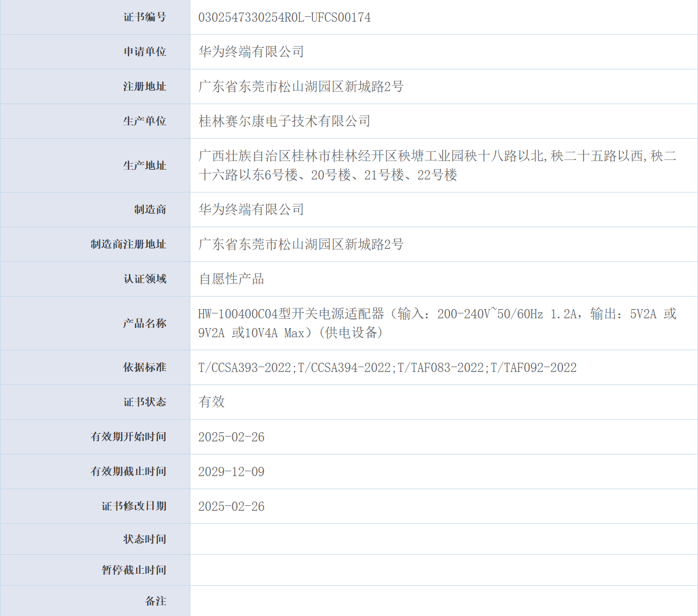Click the applicant value 华为终端有限公司

(x=251, y=52)
